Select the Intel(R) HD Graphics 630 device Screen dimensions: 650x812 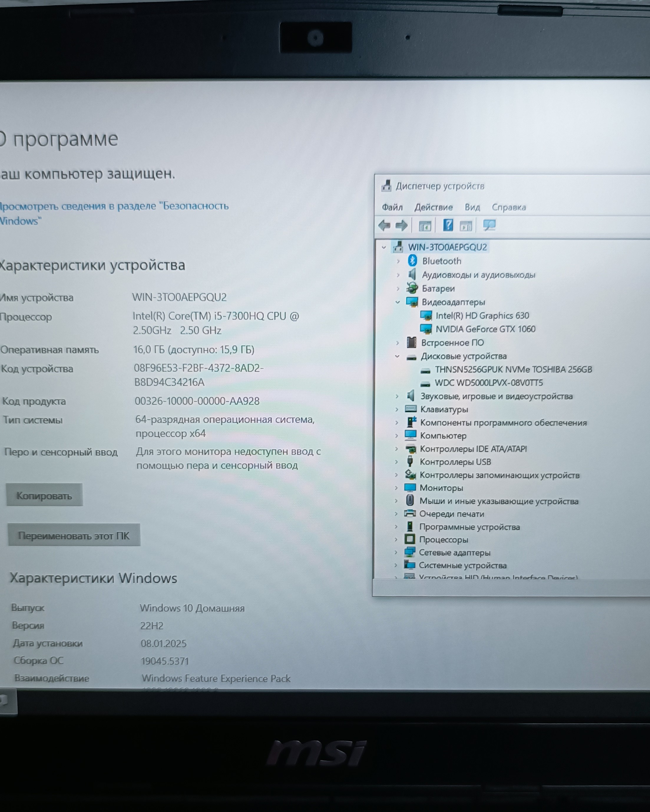(x=482, y=316)
